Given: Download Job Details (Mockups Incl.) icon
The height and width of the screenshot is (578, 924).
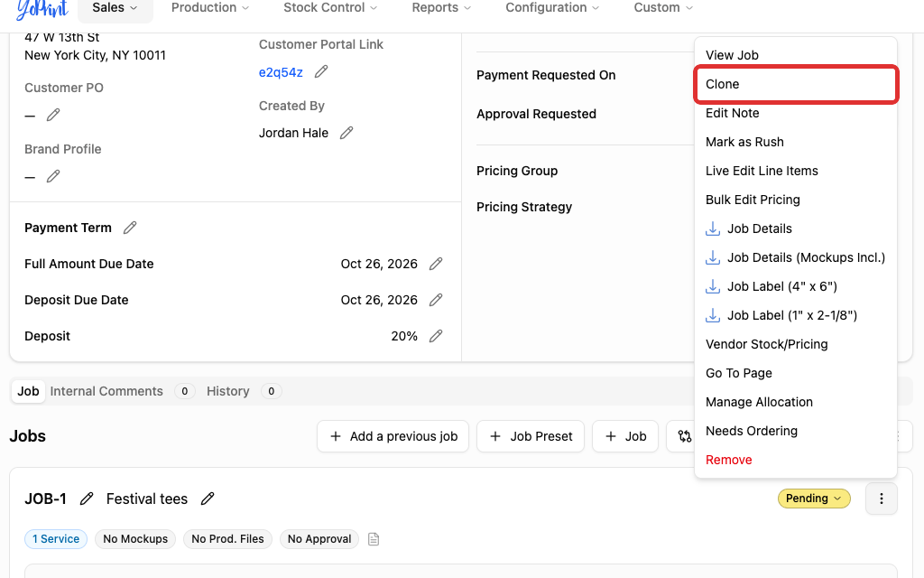Looking at the screenshot, I should pos(713,257).
